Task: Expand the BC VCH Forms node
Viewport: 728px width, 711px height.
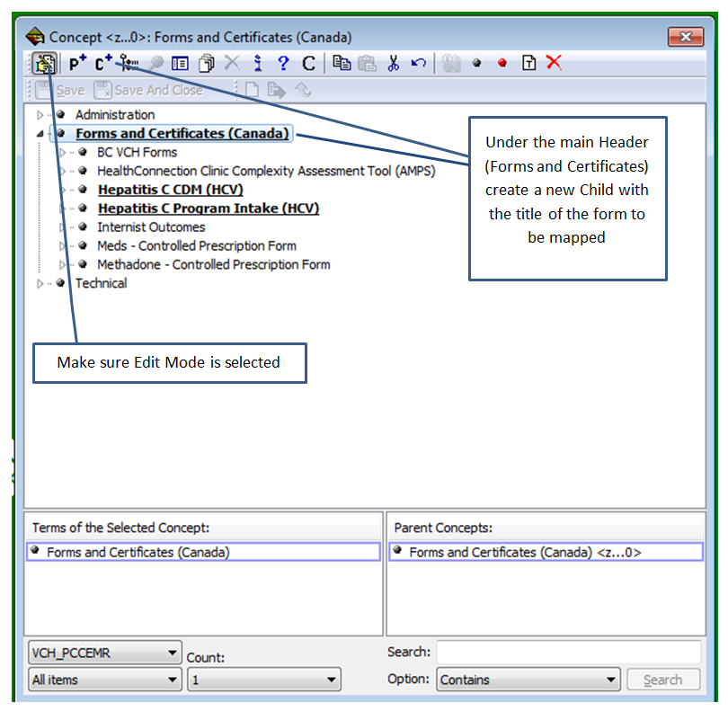Action: [x=62, y=152]
